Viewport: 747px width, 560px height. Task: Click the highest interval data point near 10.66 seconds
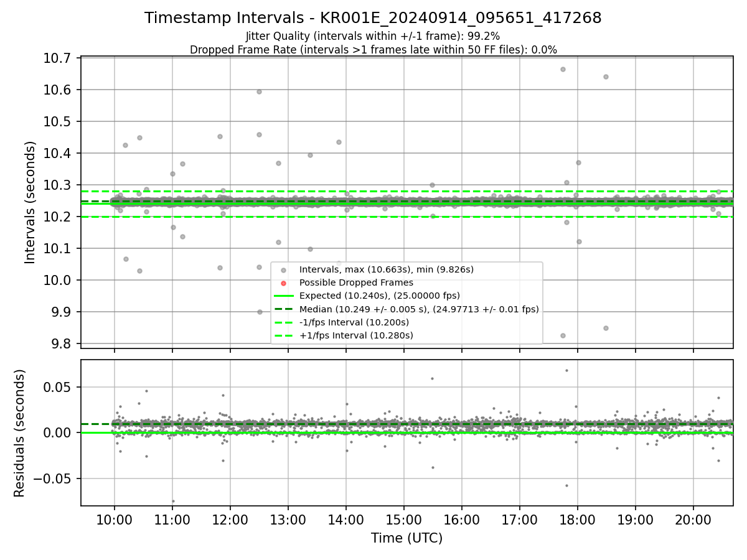click(563, 69)
